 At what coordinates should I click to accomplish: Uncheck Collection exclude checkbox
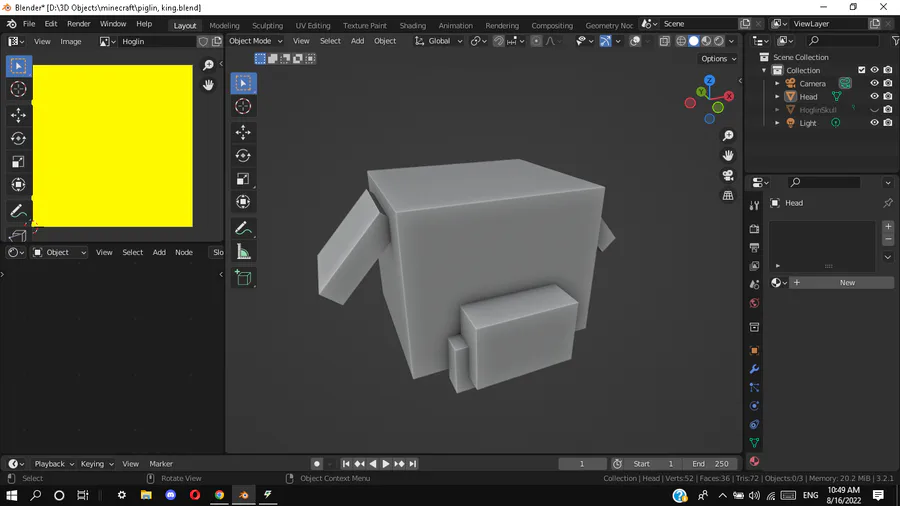coord(861,70)
